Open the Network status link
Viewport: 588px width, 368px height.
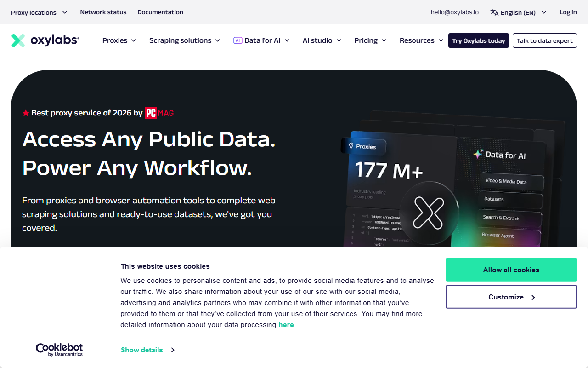coord(103,12)
